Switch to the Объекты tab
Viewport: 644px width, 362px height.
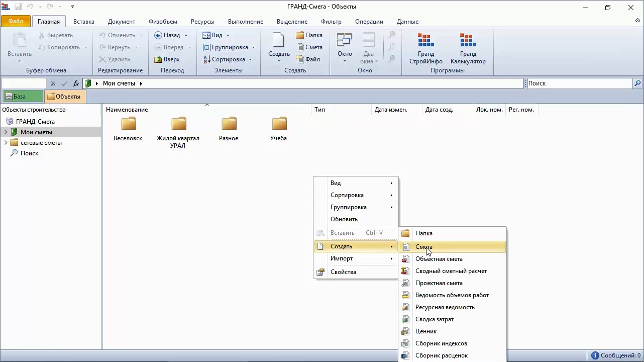[x=65, y=97]
